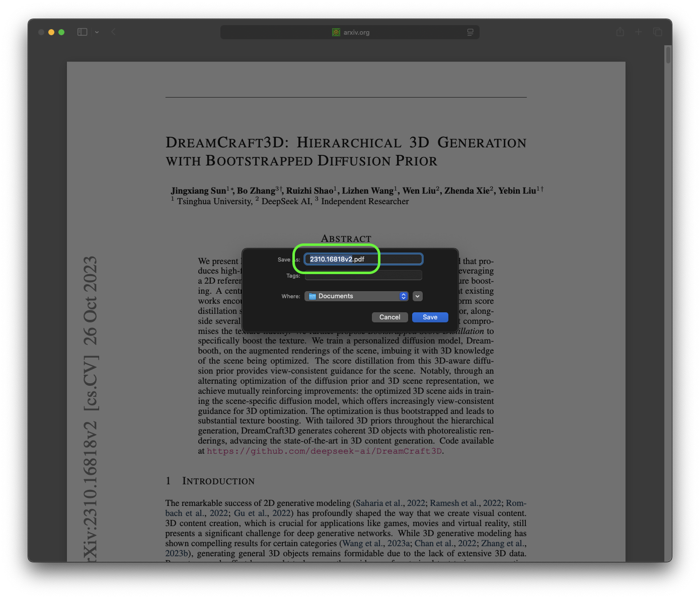Click the green full-screen window button

tap(61, 32)
